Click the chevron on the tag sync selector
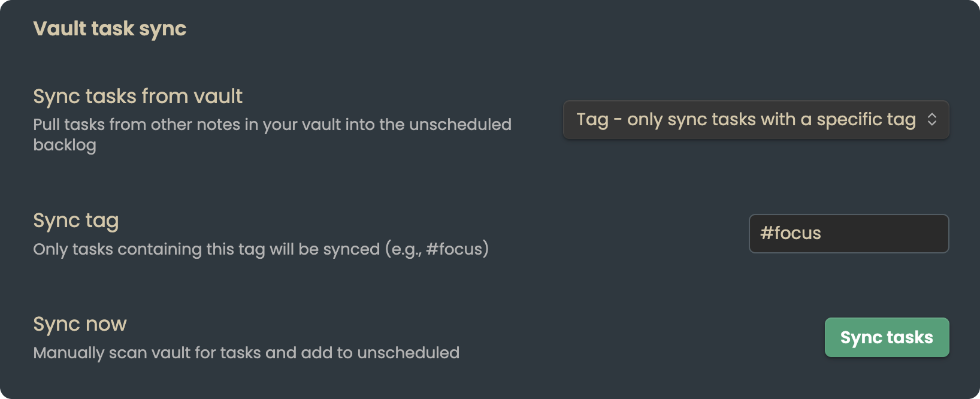 (932, 120)
